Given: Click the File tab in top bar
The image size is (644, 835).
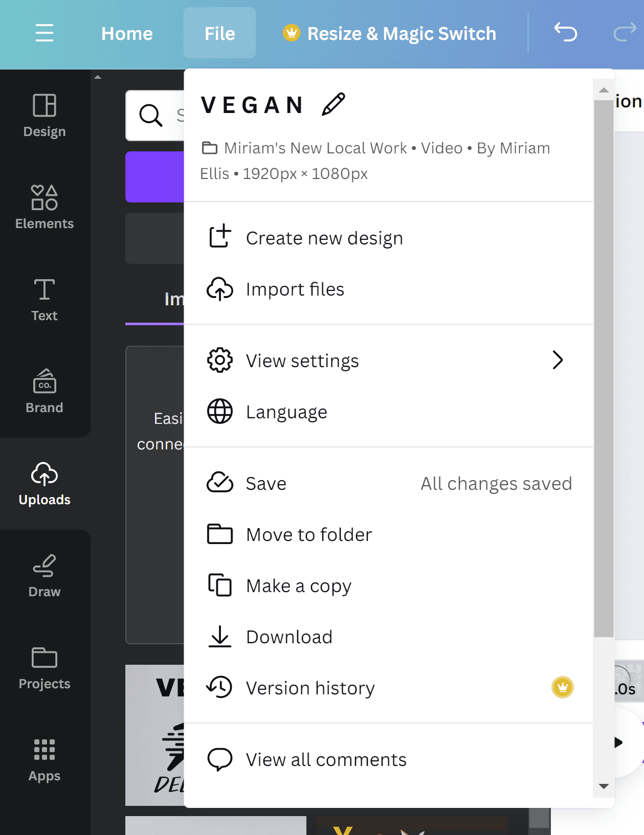Looking at the screenshot, I should (x=219, y=33).
